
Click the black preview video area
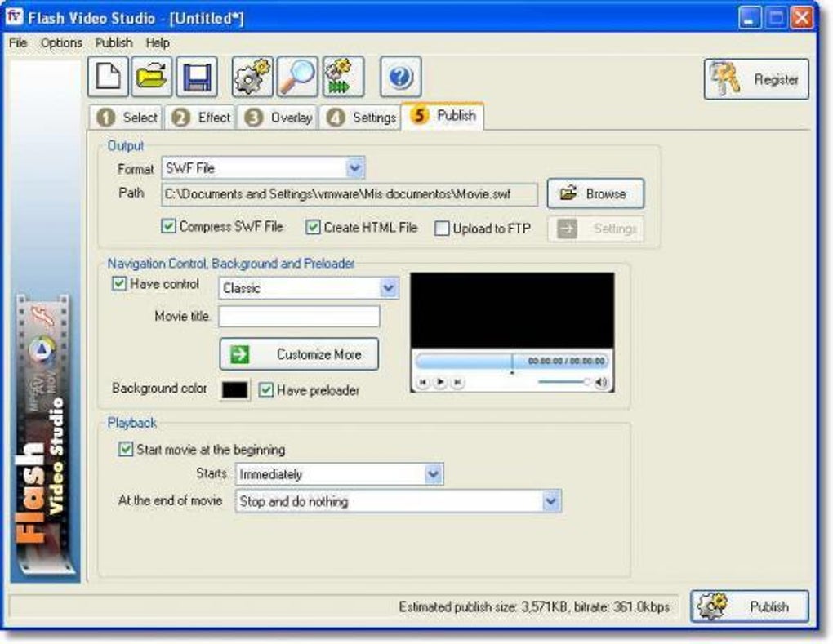click(x=512, y=311)
